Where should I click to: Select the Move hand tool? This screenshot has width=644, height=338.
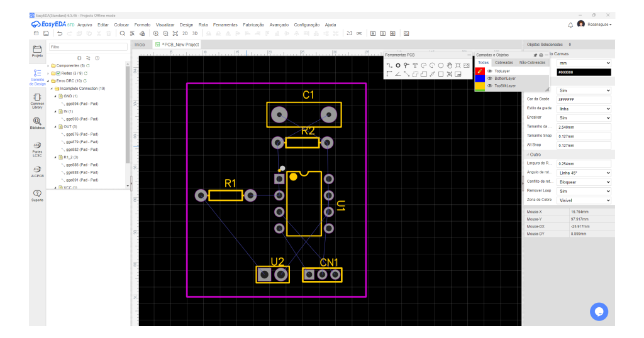[x=450, y=65]
